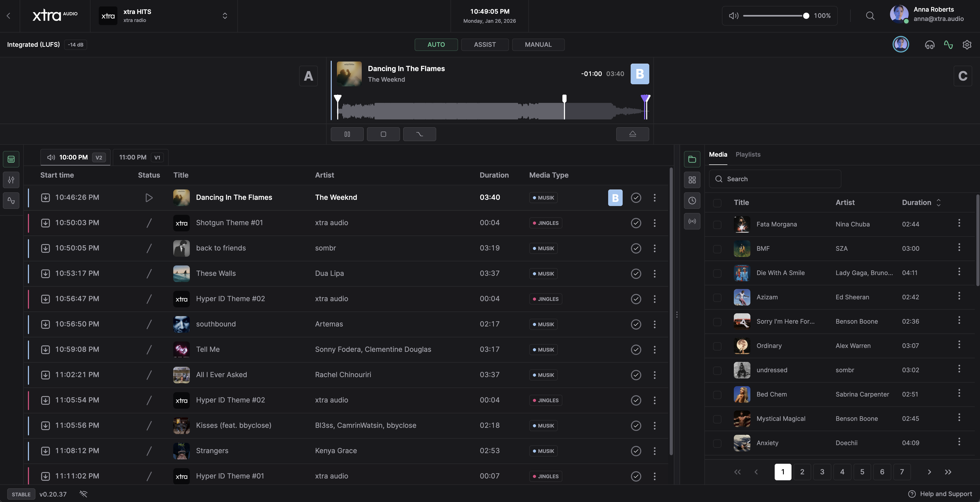Image resolution: width=980 pixels, height=502 pixels.
Task: Toggle the select-all checkbox in the media header
Action: click(717, 203)
